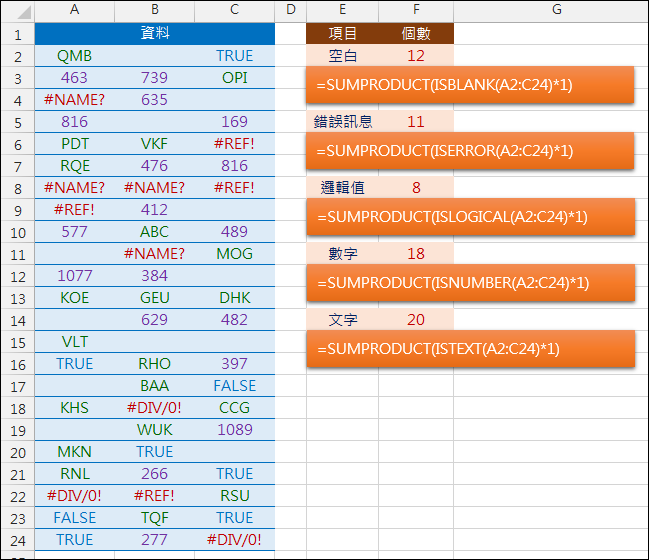
Task: Click the 個數 header cell
Action: pyautogui.click(x=416, y=34)
